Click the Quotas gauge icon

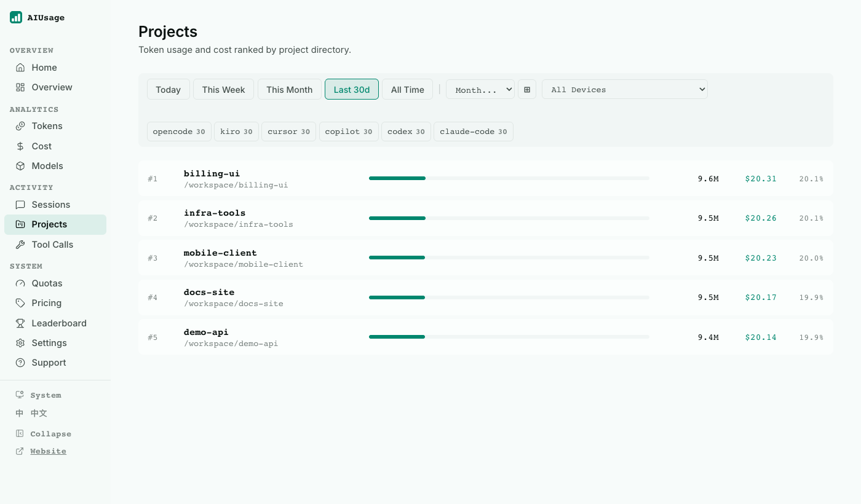[20, 283]
